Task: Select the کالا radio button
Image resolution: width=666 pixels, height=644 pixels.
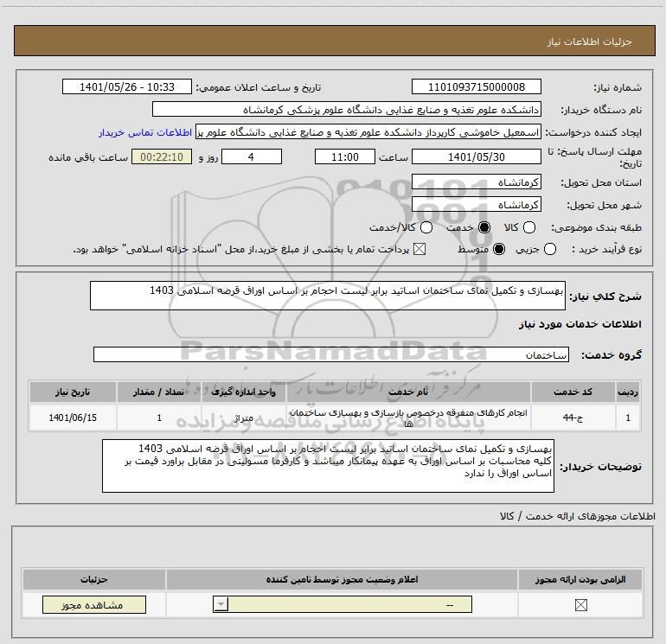Action: tap(528, 227)
